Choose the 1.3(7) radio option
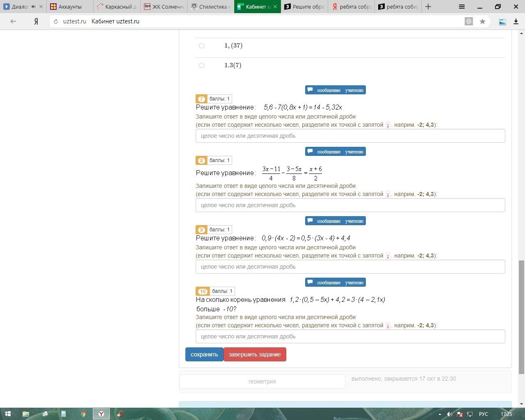The image size is (525, 420). 201,65
